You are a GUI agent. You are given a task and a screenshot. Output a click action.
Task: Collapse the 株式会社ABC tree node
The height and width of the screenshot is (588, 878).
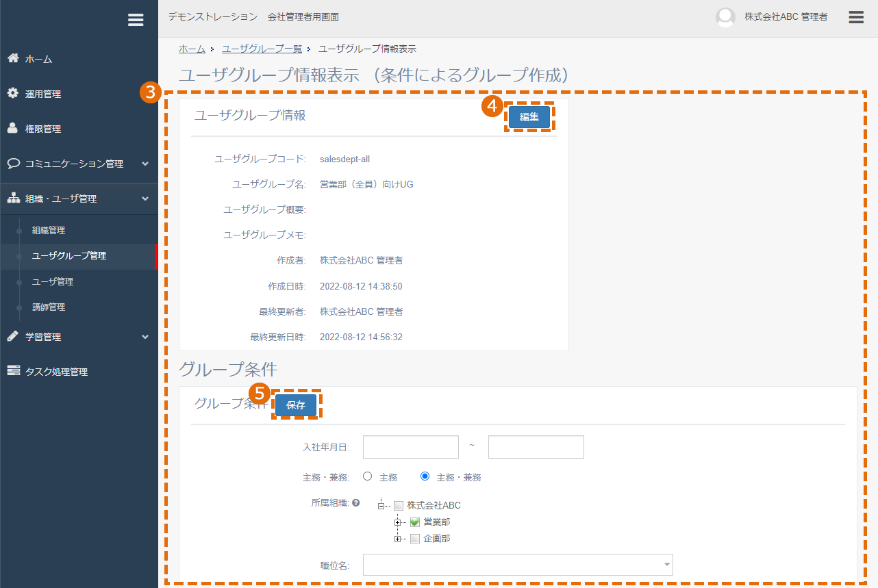[381, 506]
